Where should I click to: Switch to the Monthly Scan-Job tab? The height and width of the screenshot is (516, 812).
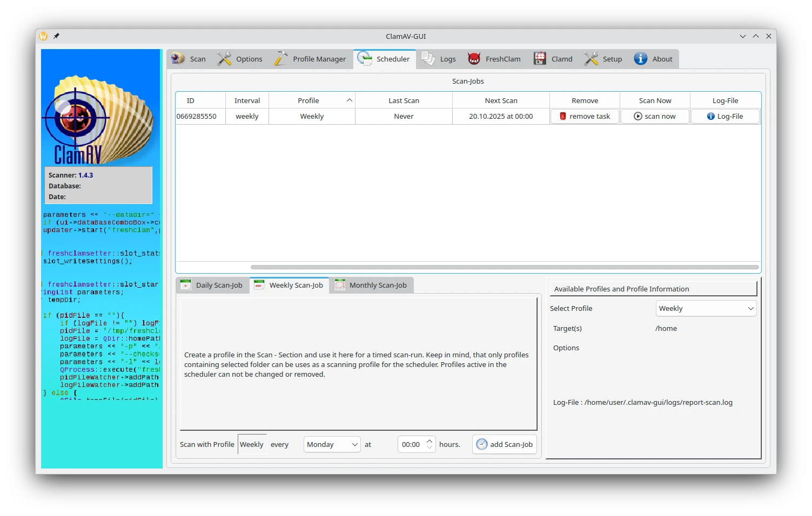(372, 286)
